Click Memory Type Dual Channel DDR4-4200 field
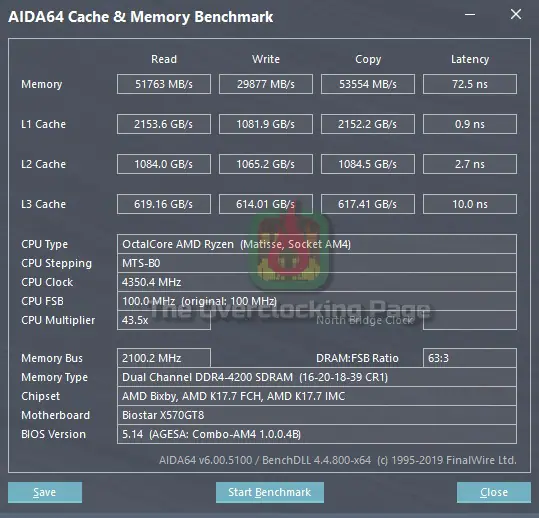539x518 pixels. 317,377
